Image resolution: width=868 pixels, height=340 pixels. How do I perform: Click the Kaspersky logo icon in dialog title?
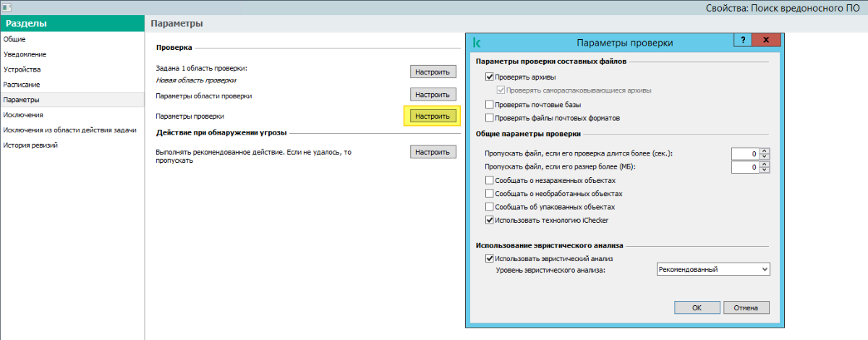click(x=477, y=42)
